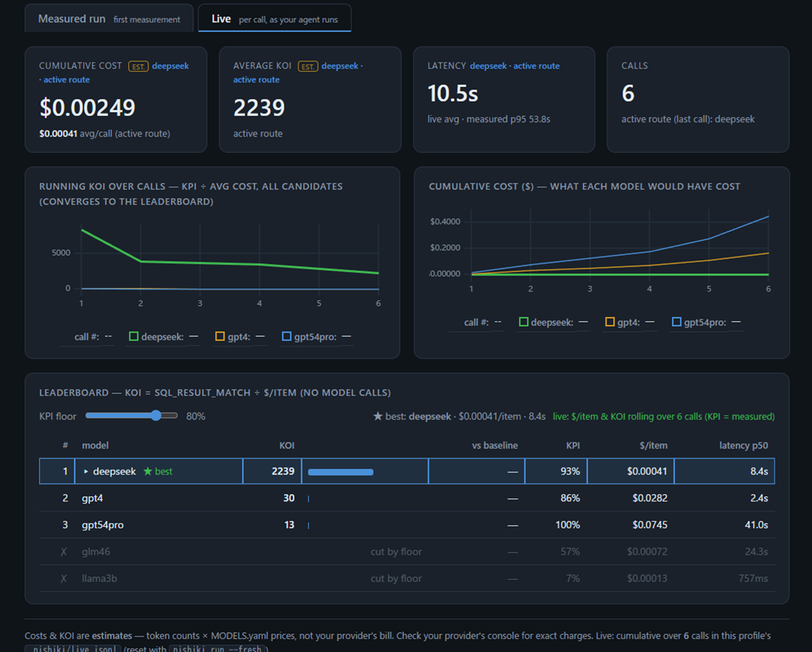Click point at call 2 on Running KOI chart
The height and width of the screenshot is (652, 812).
(x=141, y=262)
